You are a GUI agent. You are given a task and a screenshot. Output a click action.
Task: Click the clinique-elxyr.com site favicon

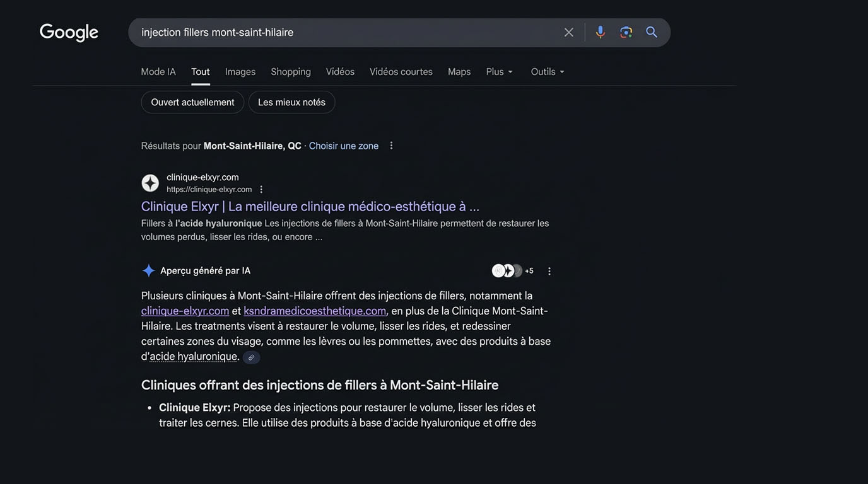point(150,183)
